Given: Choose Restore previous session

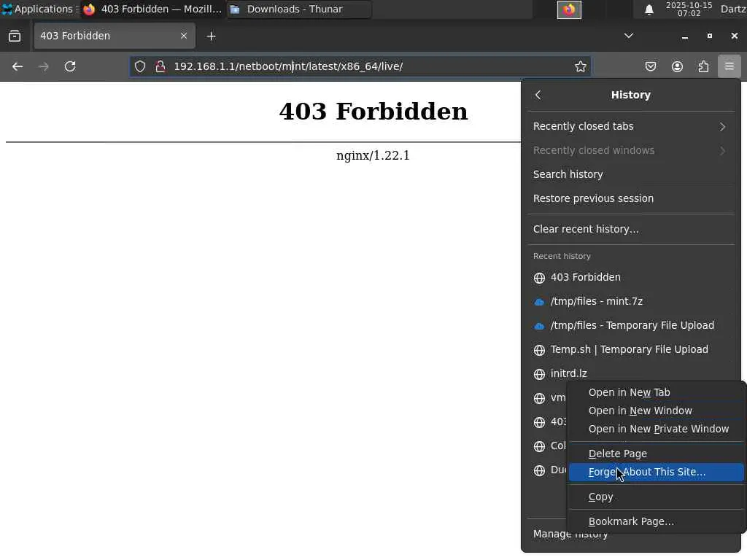Looking at the screenshot, I should (631, 198).
